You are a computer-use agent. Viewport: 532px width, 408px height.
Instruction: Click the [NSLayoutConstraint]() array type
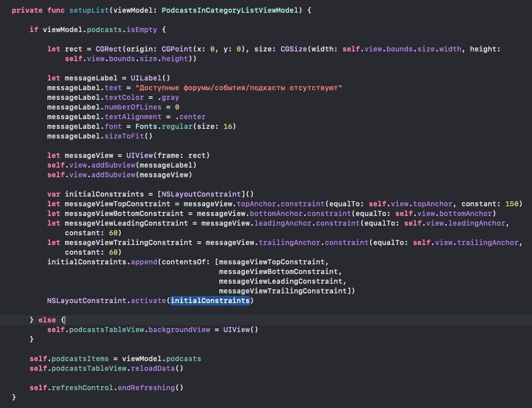pyautogui.click(x=205, y=194)
